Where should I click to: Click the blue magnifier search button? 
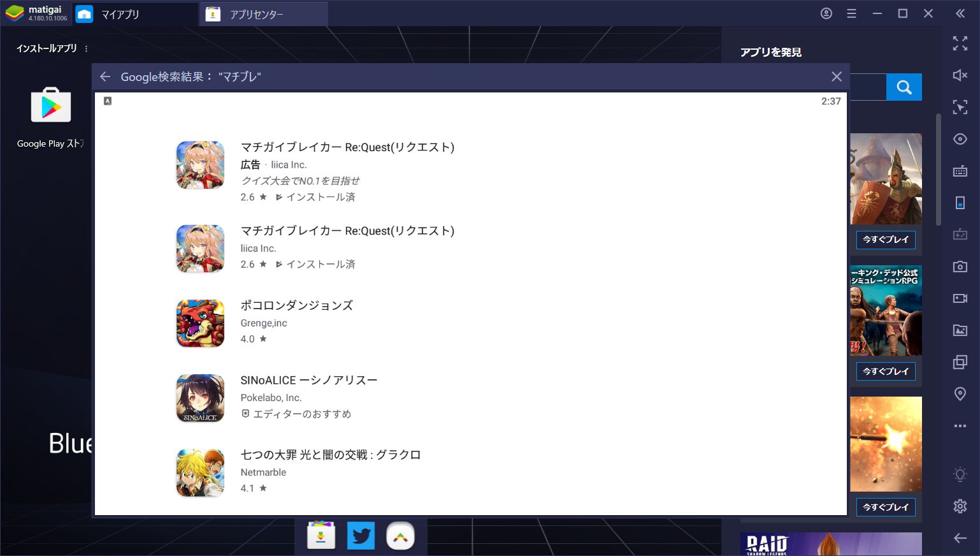coord(904,87)
